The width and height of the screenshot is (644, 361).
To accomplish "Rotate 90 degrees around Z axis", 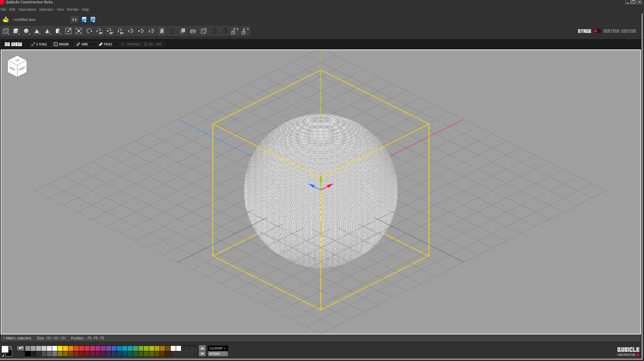I will coord(121,31).
